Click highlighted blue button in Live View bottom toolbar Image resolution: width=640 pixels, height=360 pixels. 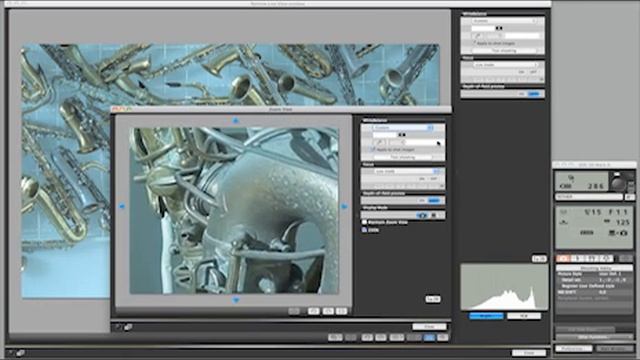pos(429,337)
